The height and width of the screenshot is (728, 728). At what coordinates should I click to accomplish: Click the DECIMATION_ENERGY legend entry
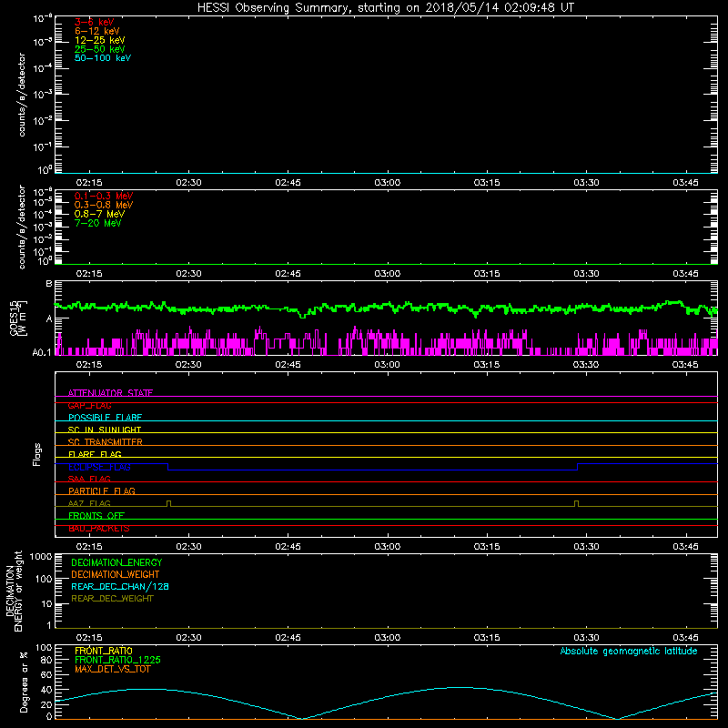coord(116,562)
